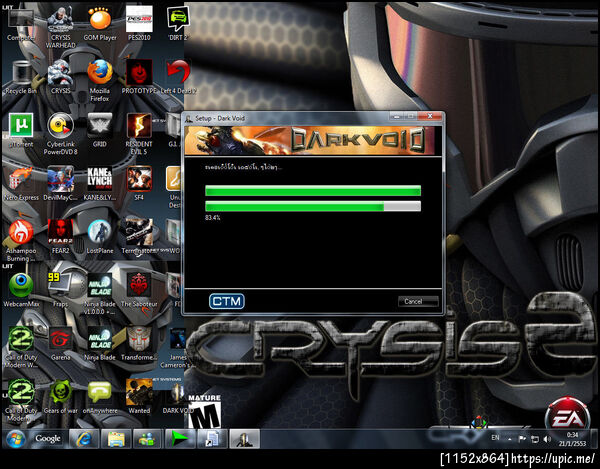Open the DevilMayCry desktop shortcut
The width and height of the screenshot is (600, 469).
coord(60,184)
